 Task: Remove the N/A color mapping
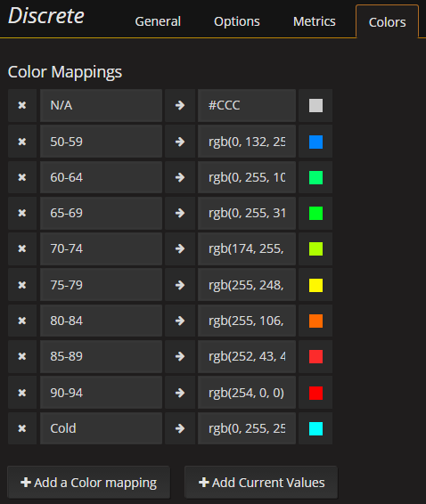[x=22, y=105]
